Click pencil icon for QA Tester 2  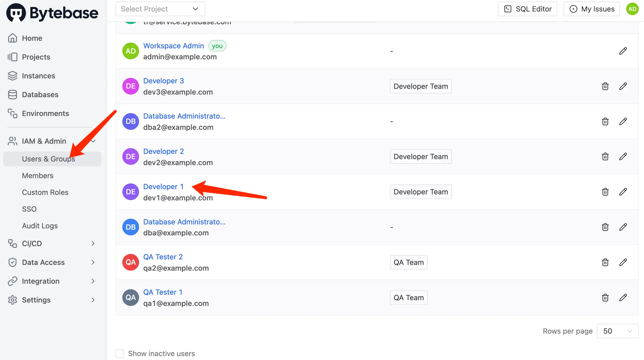click(623, 262)
